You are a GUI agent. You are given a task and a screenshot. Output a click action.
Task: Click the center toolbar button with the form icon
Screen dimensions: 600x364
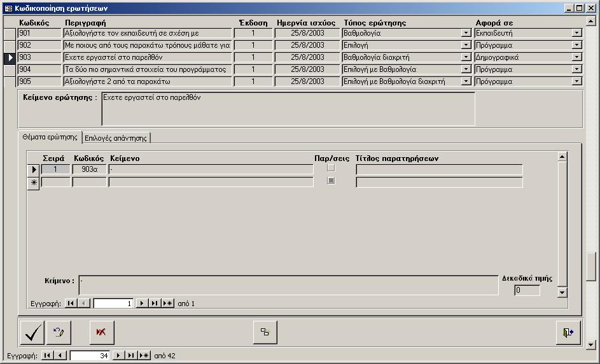(x=265, y=332)
